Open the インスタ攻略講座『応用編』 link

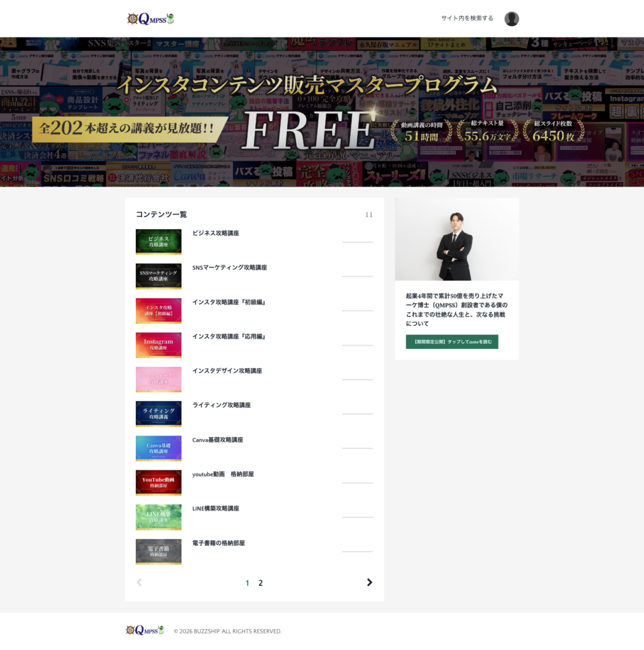coord(230,336)
